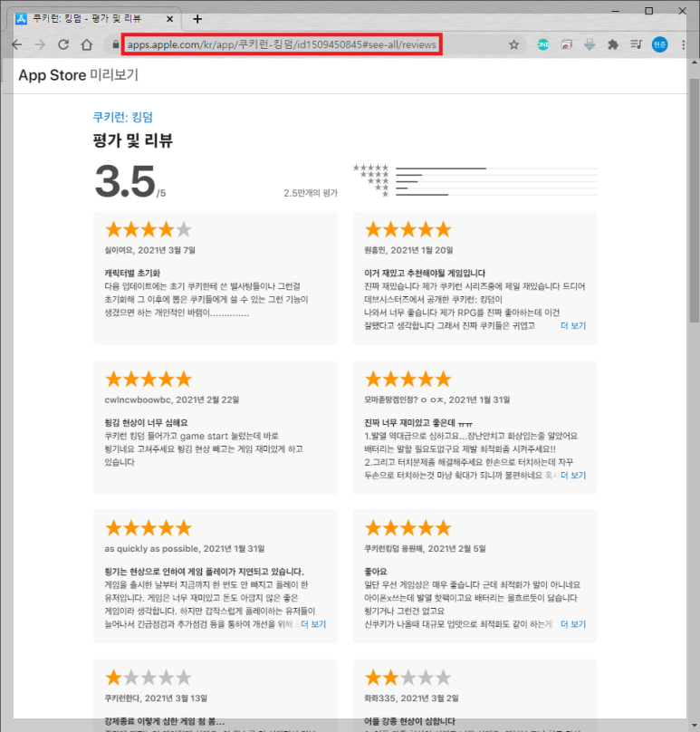Image resolution: width=700 pixels, height=732 pixels.
Task: Go back to previous page
Action: point(17,44)
